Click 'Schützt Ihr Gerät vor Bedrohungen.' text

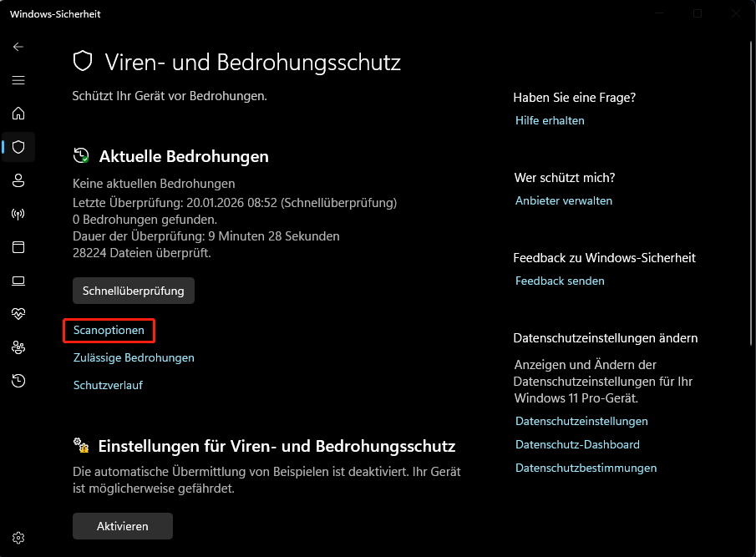170,96
